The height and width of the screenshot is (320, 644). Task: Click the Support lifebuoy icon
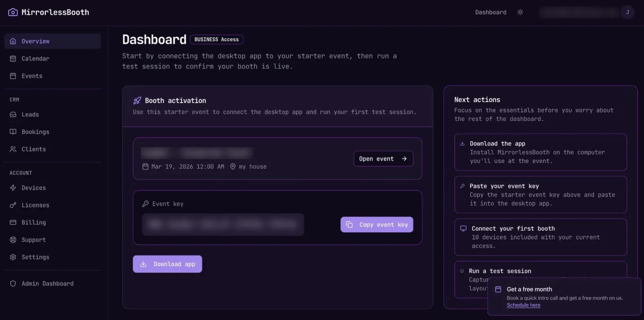pyautogui.click(x=13, y=240)
